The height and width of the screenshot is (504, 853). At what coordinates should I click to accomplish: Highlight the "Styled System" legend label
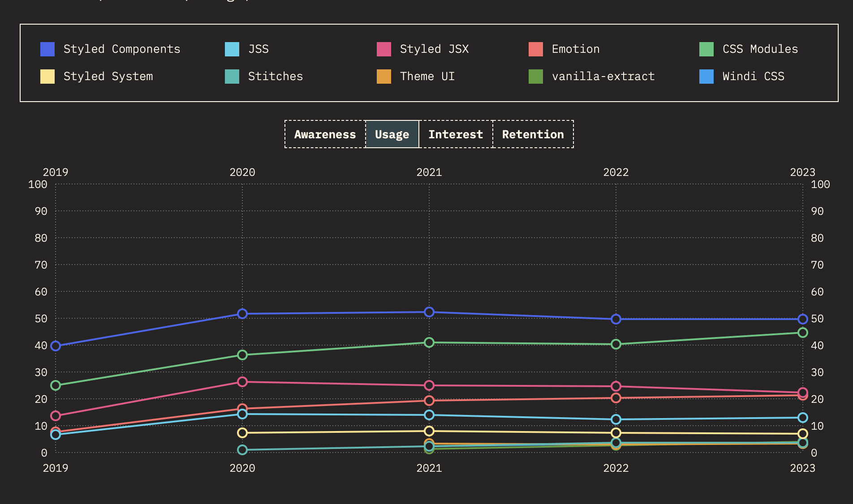tap(108, 77)
